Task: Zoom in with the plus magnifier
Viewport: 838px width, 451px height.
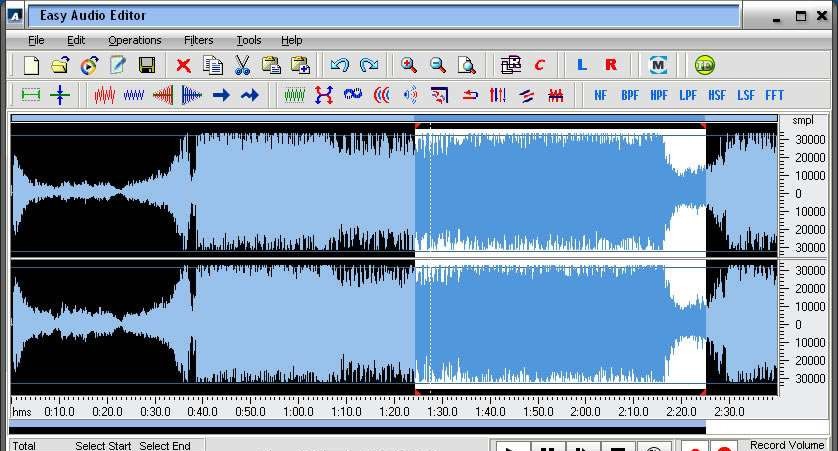Action: [x=409, y=66]
